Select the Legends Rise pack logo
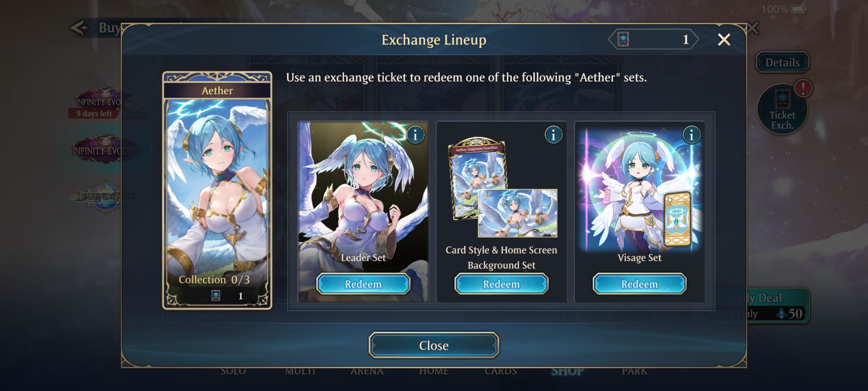 pos(104,197)
